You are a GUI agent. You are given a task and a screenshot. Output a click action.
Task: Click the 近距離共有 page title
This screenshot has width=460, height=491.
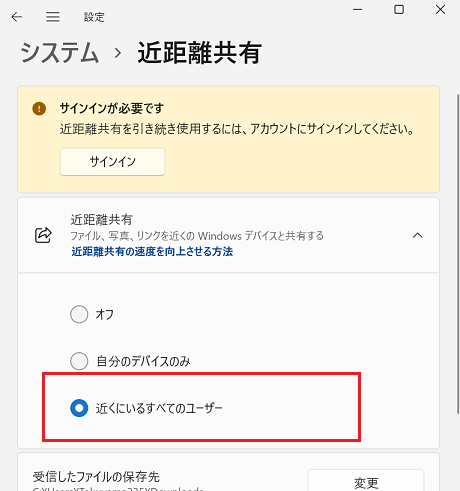[200, 53]
